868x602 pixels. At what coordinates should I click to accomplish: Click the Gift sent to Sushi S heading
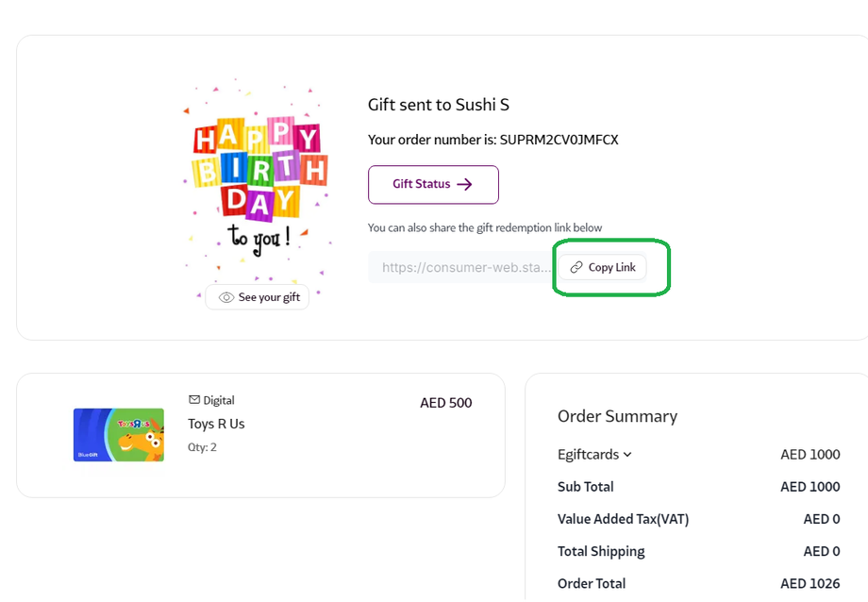[x=438, y=105]
